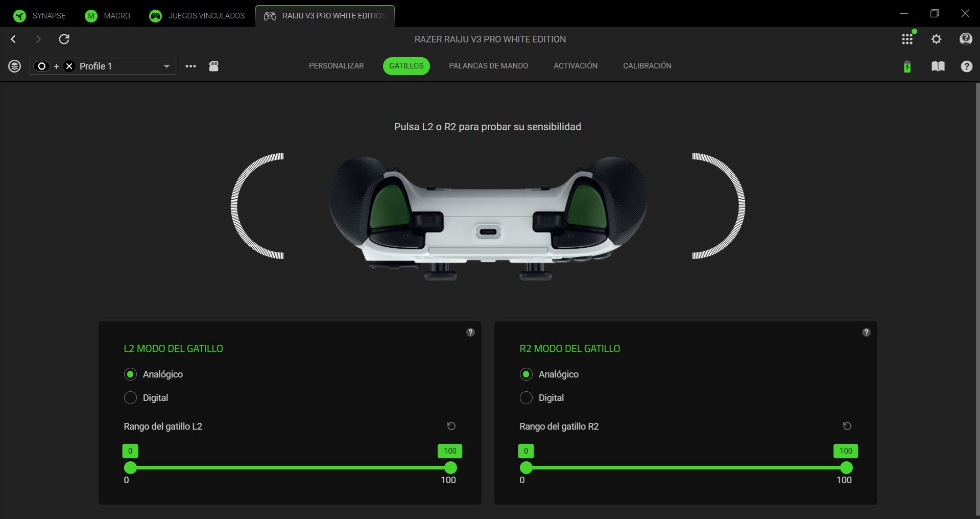Click the L2 range maximum slider handle
Image resolution: width=980 pixels, height=519 pixels.
tap(450, 467)
